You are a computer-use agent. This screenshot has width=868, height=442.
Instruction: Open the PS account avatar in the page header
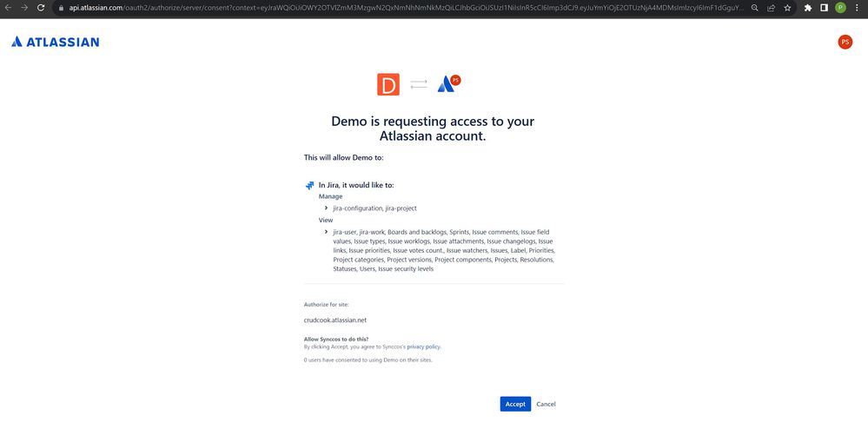click(x=845, y=42)
